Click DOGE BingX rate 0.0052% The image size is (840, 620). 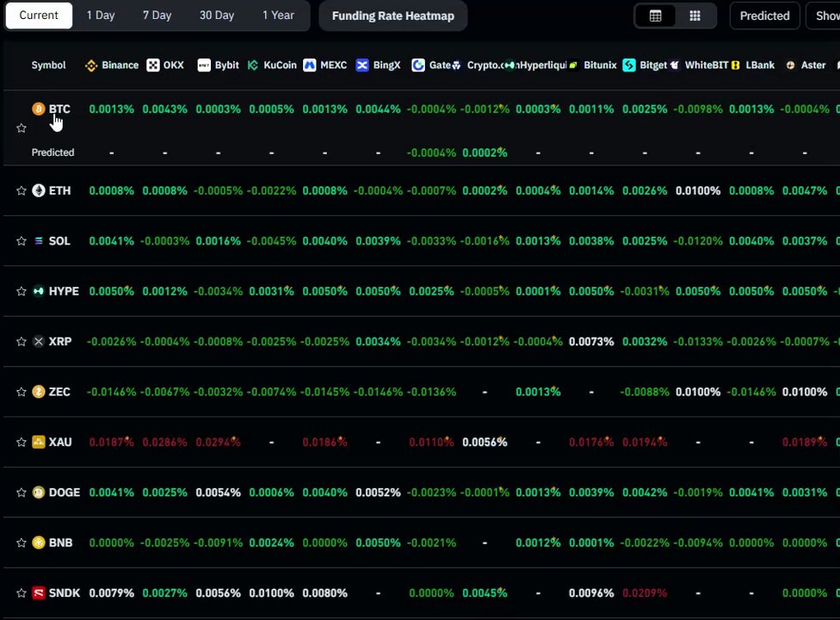tap(378, 493)
